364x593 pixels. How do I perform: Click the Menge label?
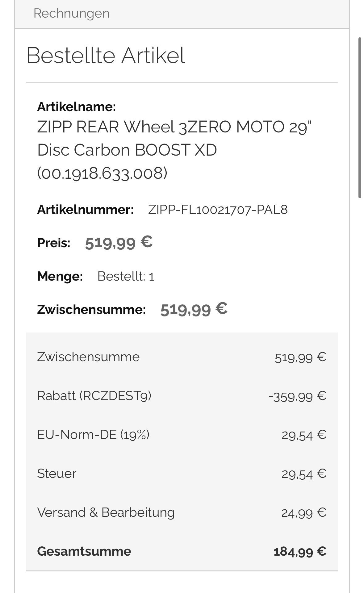coord(60,276)
